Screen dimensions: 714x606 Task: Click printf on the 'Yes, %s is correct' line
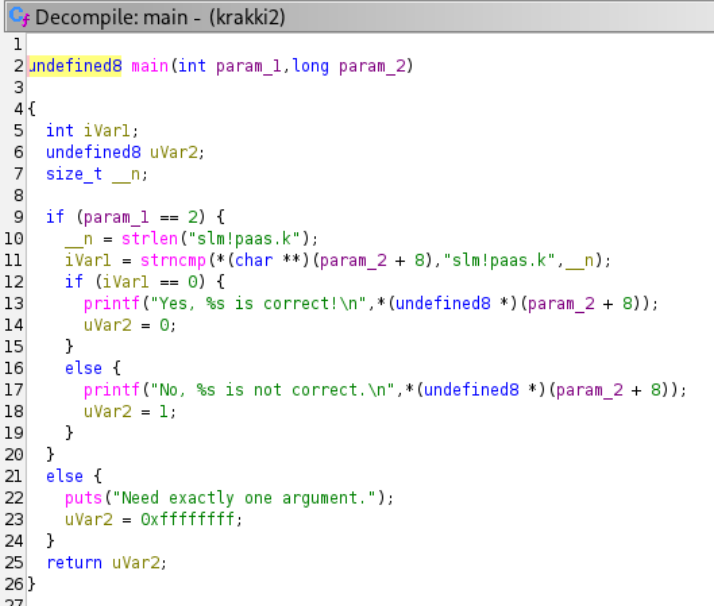click(109, 303)
